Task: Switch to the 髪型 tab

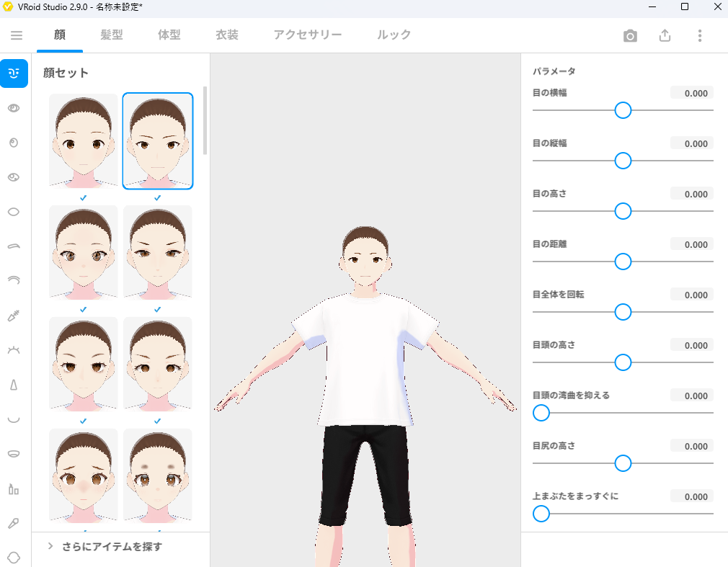Action: (x=112, y=35)
